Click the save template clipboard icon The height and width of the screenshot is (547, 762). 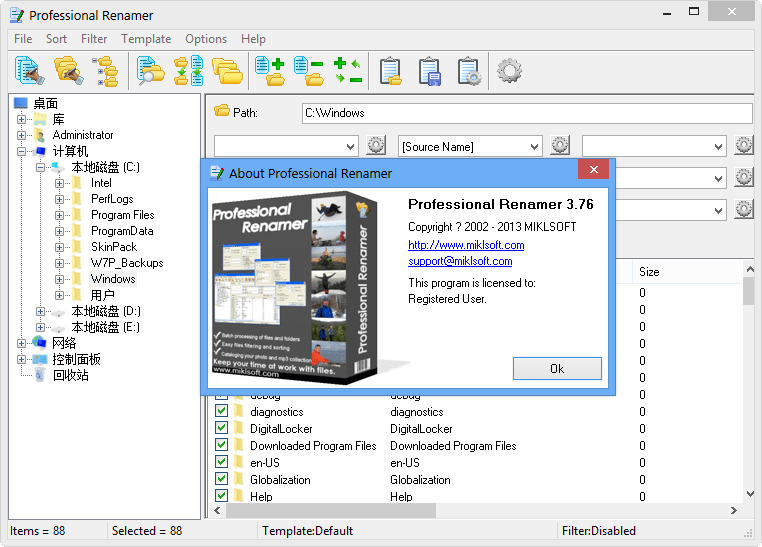[x=430, y=72]
